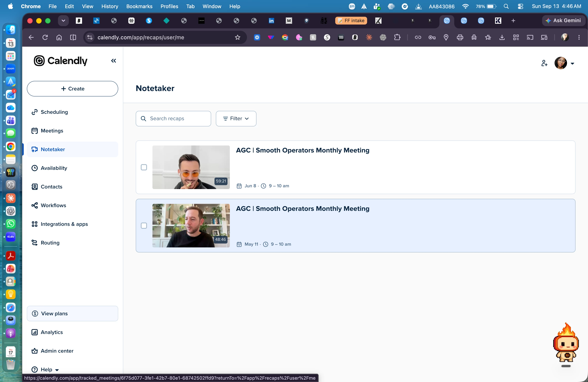
Task: Click the invite user icon near avatar
Action: pos(544,63)
